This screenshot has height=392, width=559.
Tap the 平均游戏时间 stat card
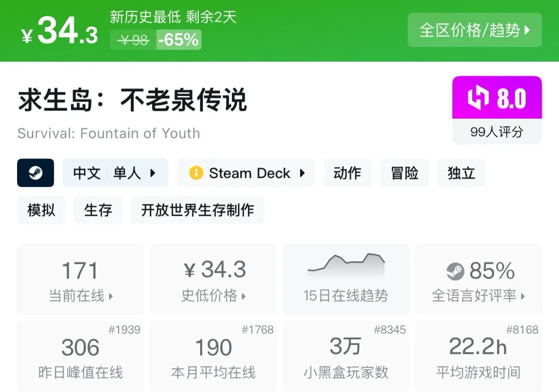click(x=478, y=357)
